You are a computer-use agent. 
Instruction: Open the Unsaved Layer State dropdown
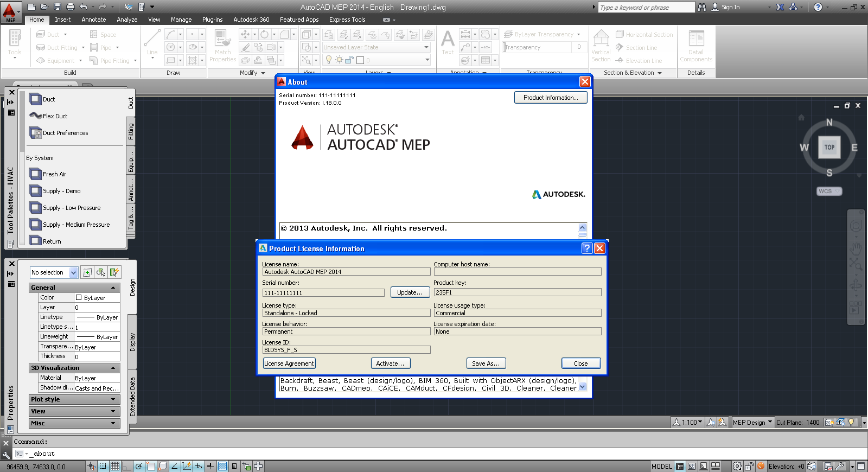point(376,47)
